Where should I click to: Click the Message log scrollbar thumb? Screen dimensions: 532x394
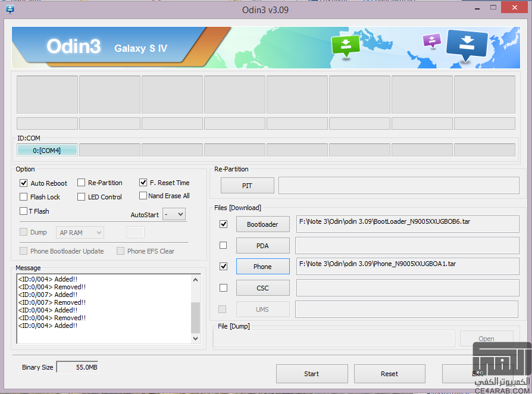[195, 317]
